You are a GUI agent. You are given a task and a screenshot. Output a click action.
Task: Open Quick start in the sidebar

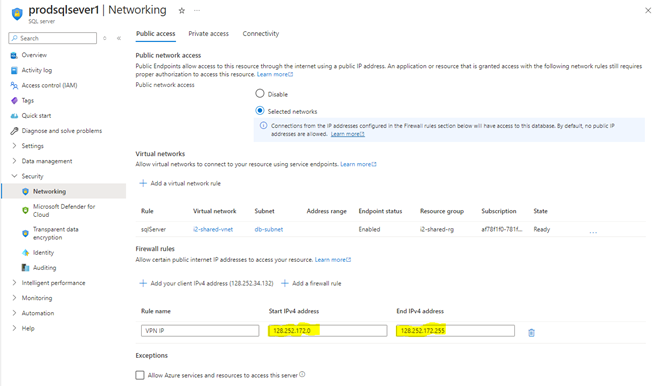coord(36,116)
